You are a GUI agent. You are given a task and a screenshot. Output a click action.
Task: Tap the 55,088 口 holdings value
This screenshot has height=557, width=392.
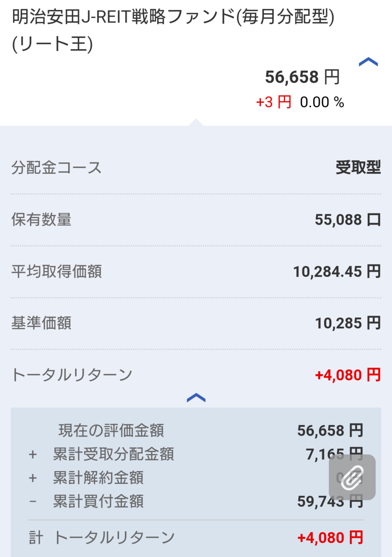[x=347, y=219]
